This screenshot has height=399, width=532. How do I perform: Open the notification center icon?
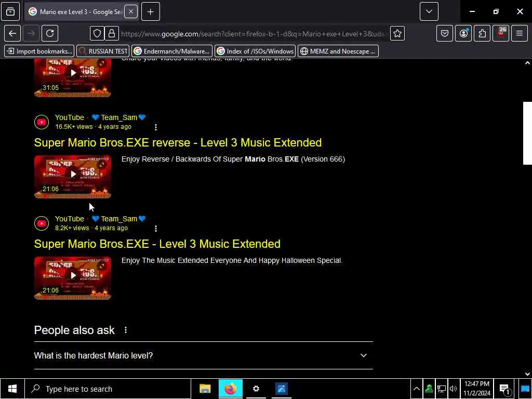[504, 389]
